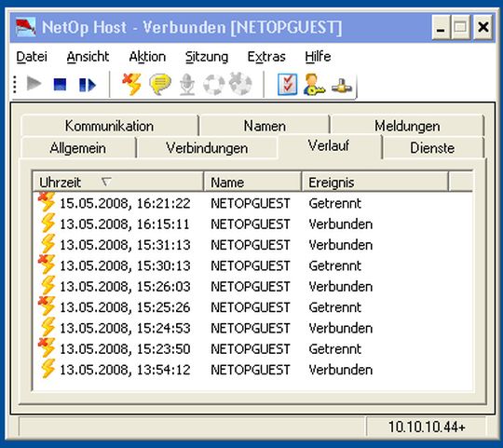Viewport: 503px width, 448px height.
Task: Open the Sitzung menu
Action: (x=207, y=57)
